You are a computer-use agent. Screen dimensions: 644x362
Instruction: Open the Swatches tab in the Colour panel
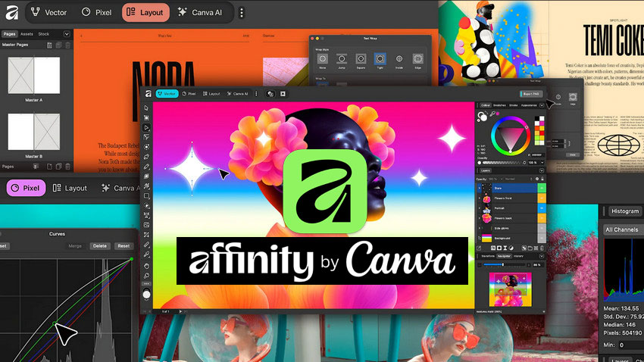pyautogui.click(x=499, y=105)
